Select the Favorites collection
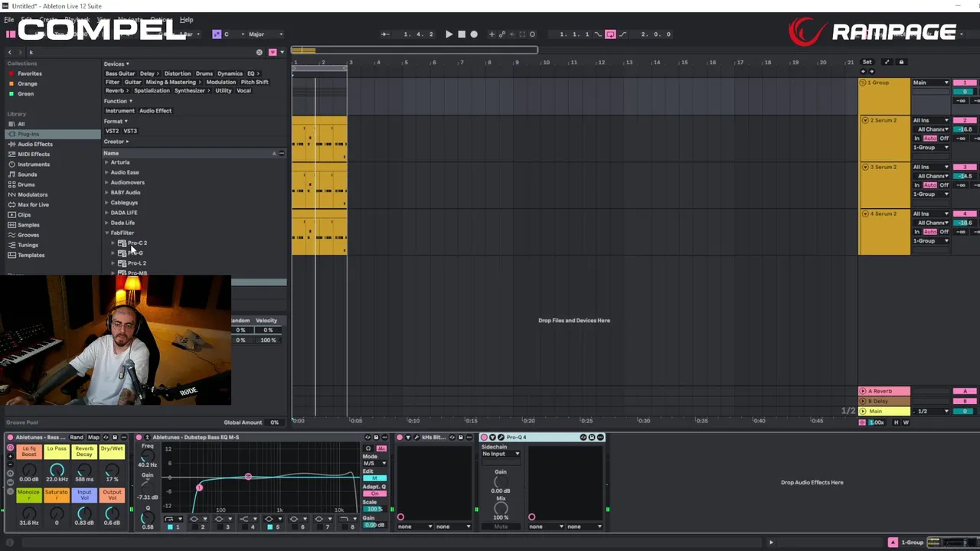 point(30,73)
